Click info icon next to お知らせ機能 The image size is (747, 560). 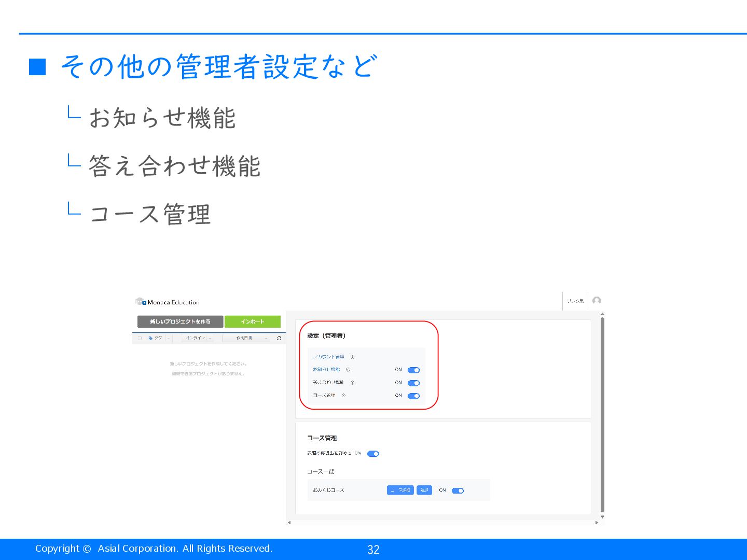point(348,370)
